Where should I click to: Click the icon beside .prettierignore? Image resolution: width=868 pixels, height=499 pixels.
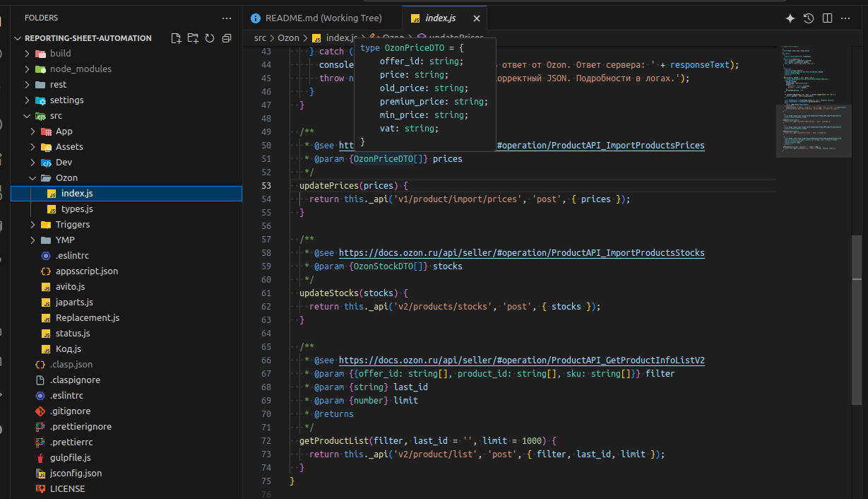tap(40, 427)
